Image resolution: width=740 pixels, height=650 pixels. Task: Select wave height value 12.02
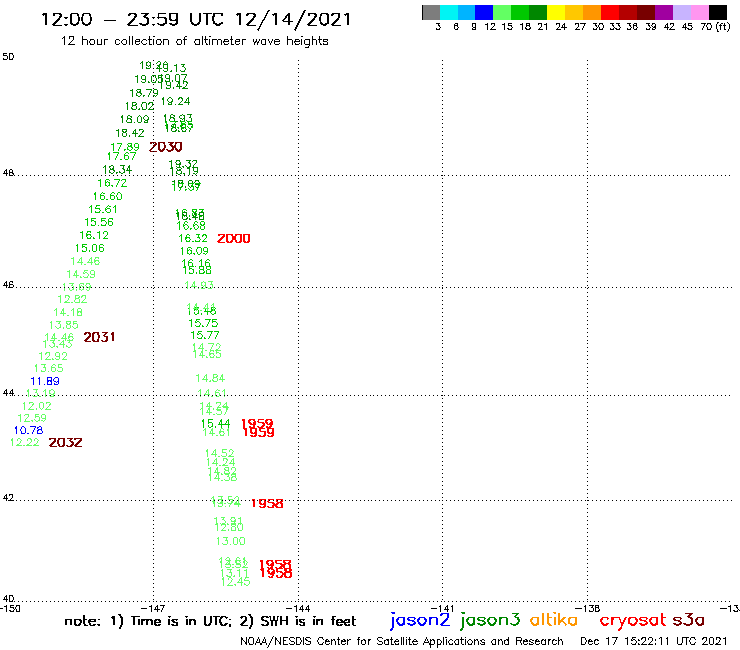pyautogui.click(x=36, y=406)
